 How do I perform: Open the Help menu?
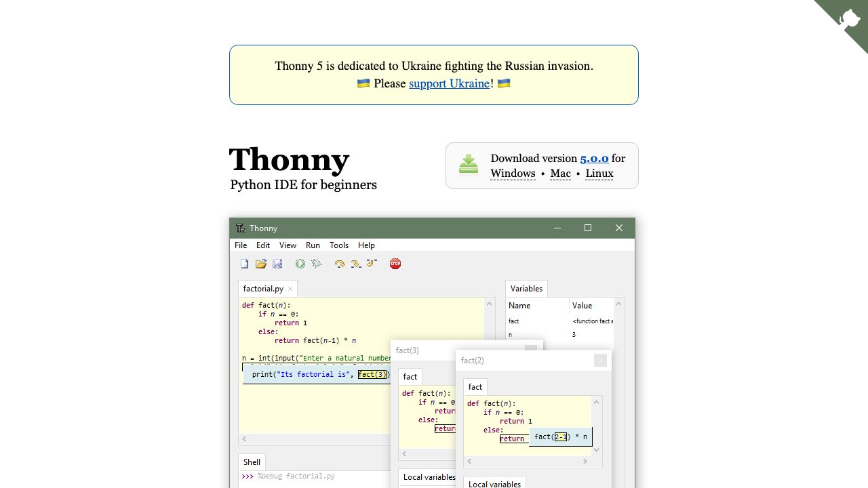click(x=366, y=245)
